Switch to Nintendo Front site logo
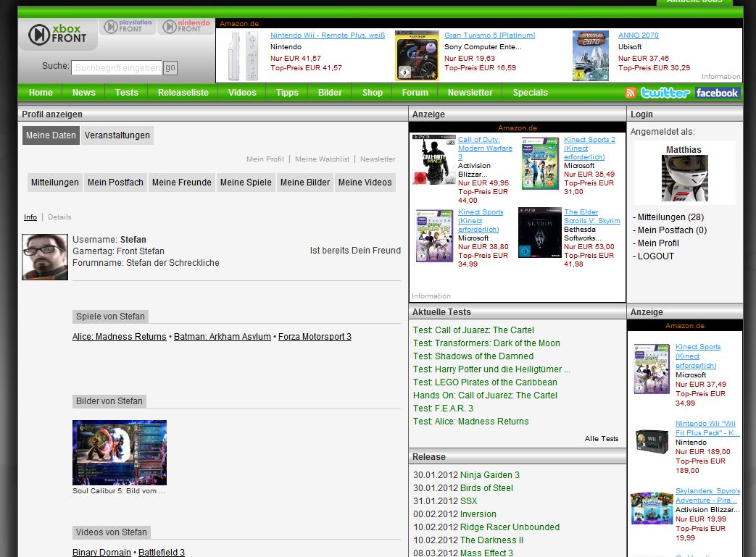The image size is (756, 557). point(186,27)
